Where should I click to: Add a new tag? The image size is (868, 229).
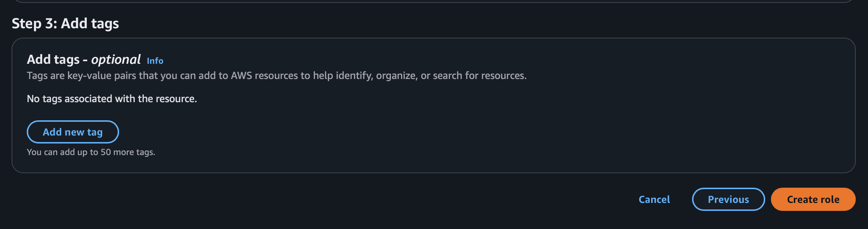pos(73,132)
